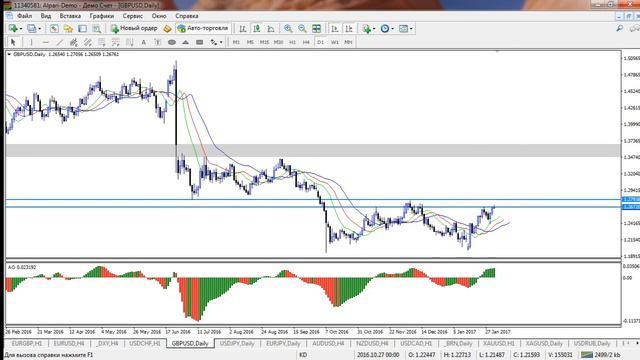Switch to the XAUUSD,H1 chart tab
Image resolution: width=640 pixels, height=360 pixels.
point(499,343)
